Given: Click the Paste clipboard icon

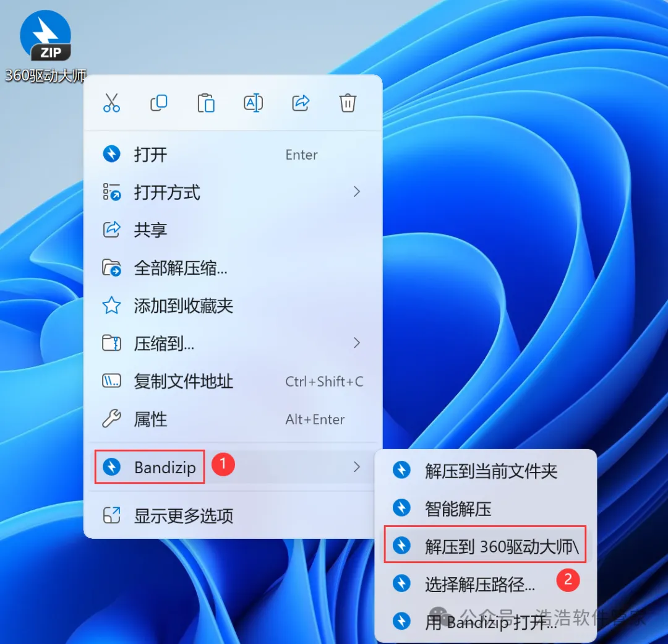Looking at the screenshot, I should point(206,103).
